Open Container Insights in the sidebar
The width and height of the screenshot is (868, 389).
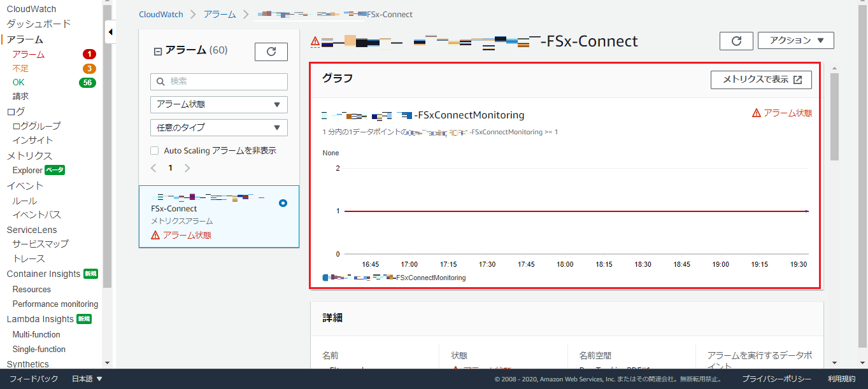[x=43, y=274]
